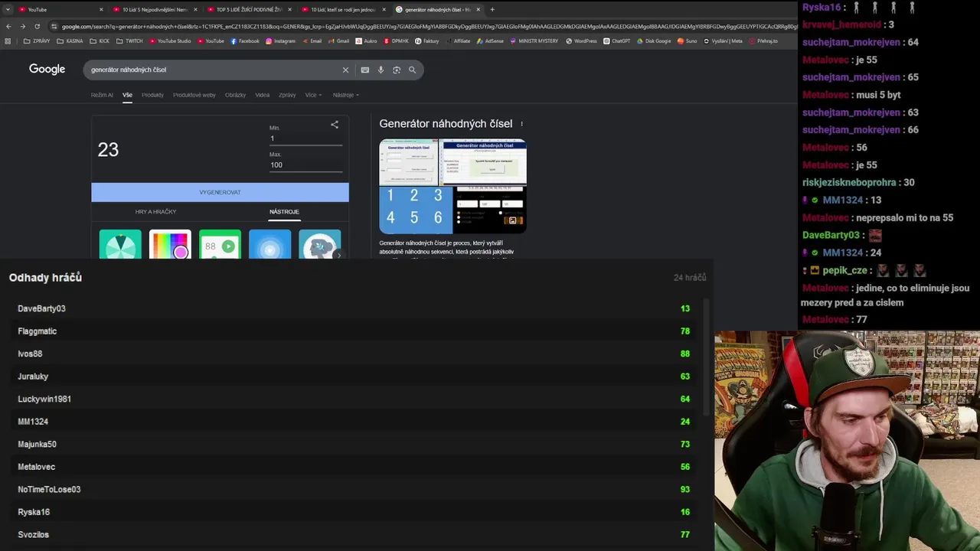Show more tools with carousel arrow
The height and width of the screenshot is (551, 980).
pyautogui.click(x=338, y=255)
